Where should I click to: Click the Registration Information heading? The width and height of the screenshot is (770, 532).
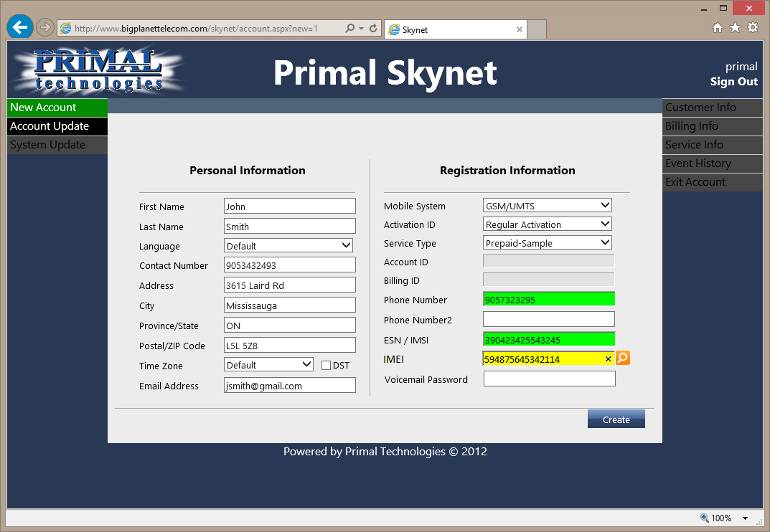pos(507,171)
